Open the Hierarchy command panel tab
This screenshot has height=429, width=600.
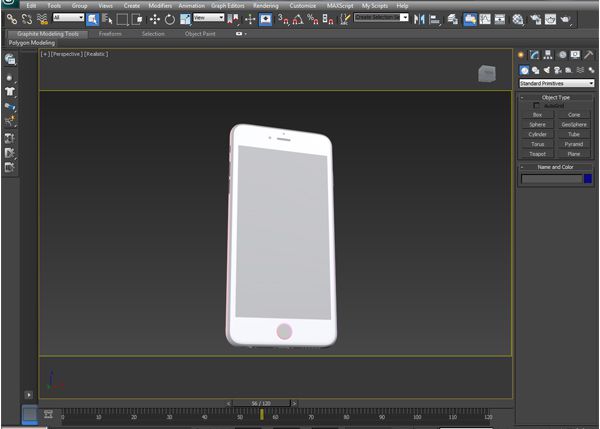548,55
